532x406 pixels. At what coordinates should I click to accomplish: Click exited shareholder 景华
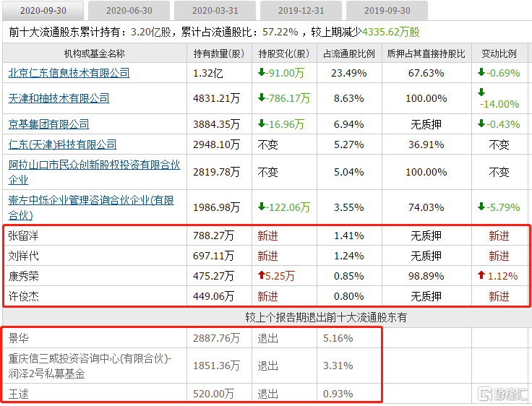pyautogui.click(x=18, y=338)
